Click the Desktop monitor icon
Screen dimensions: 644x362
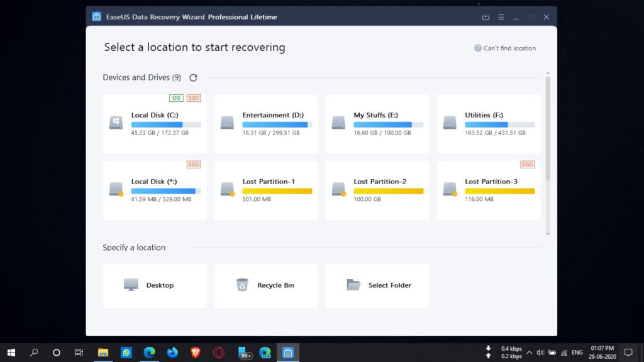click(131, 285)
